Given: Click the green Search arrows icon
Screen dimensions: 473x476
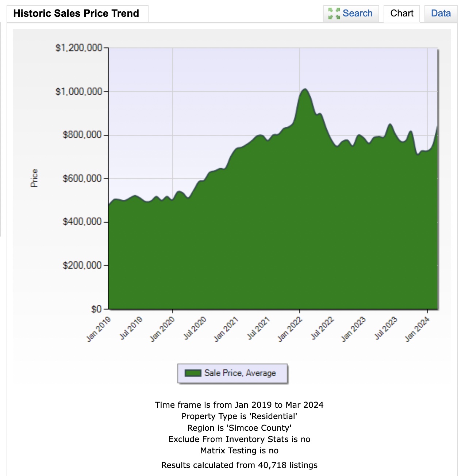Looking at the screenshot, I should pyautogui.click(x=334, y=14).
